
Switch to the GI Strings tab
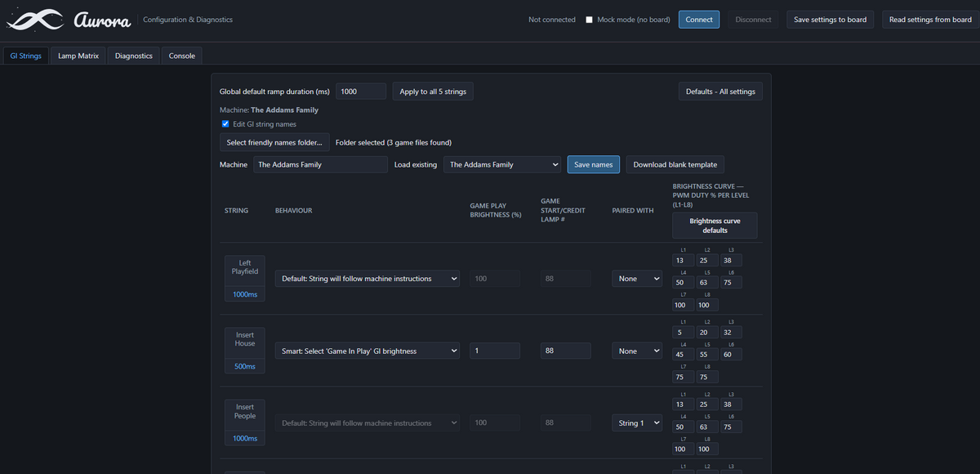point(25,56)
